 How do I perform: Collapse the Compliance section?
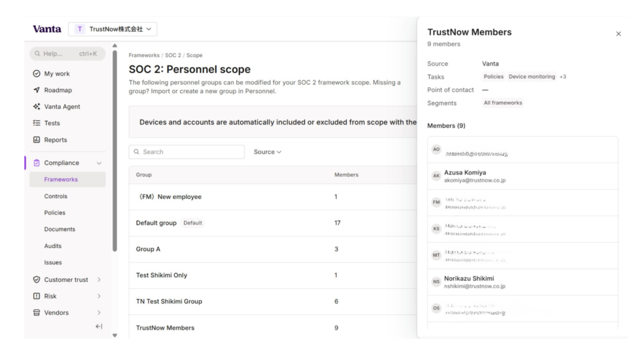coord(99,163)
